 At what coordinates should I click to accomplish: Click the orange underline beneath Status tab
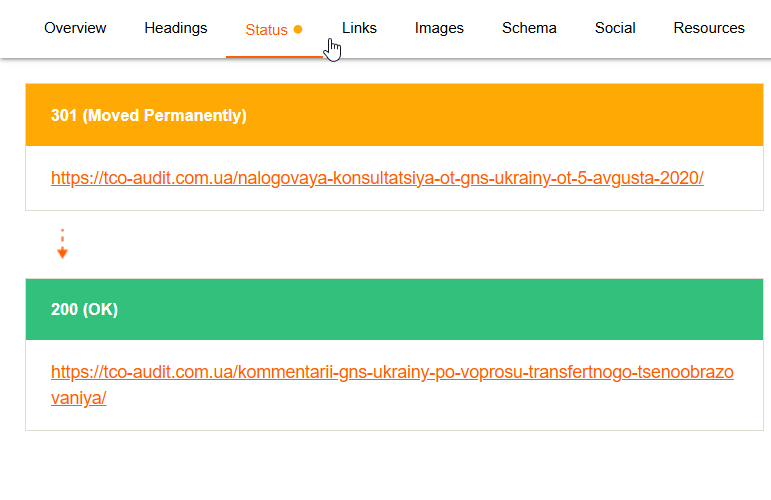coord(274,57)
